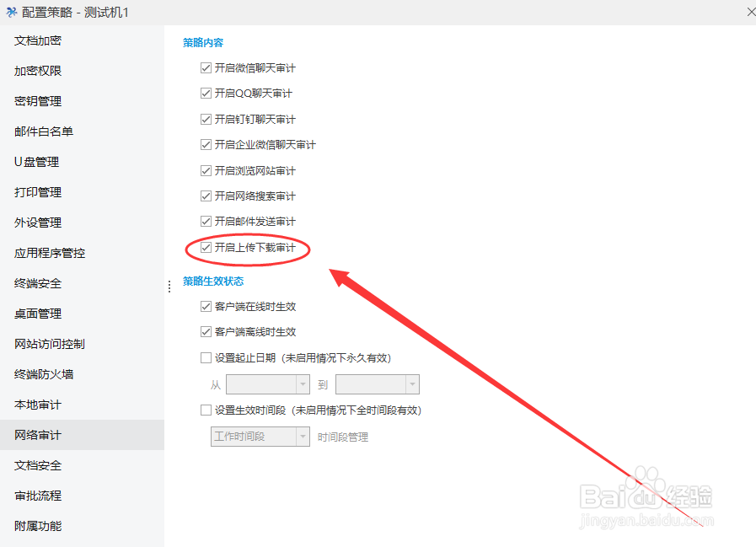Screen dimensions: 756x547
Task: Enable 设置生效时间段 option
Action: coord(206,410)
